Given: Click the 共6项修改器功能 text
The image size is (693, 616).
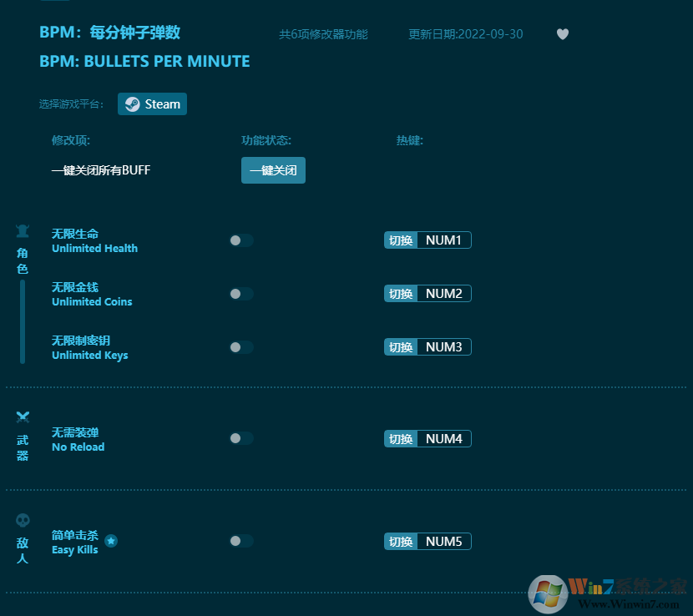Looking at the screenshot, I should (x=323, y=34).
